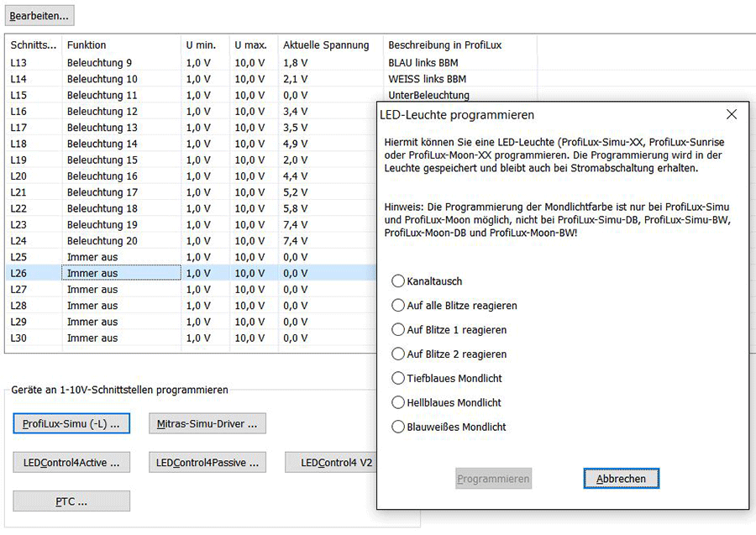Click the Bearbeiten button
The height and width of the screenshot is (535, 756).
tap(39, 14)
